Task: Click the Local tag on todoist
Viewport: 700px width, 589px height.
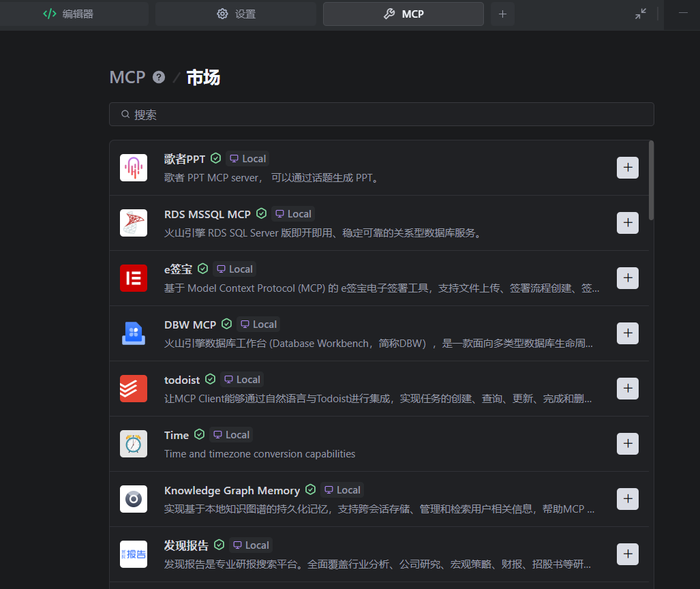Action: 242,380
